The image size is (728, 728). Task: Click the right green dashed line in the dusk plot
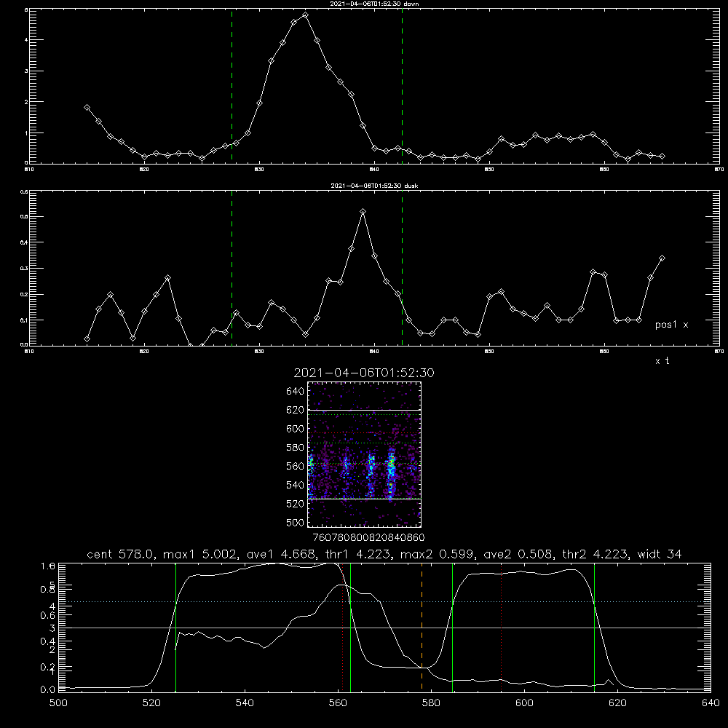pos(402,268)
